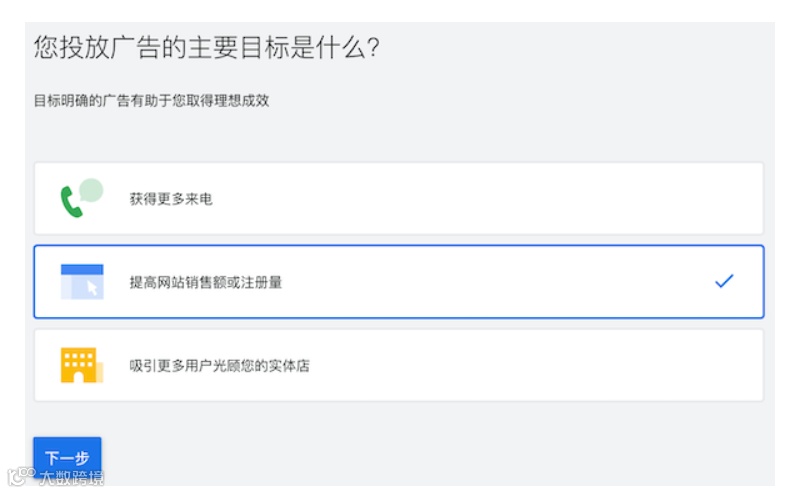Image resolution: width=796 pixels, height=493 pixels.
Task: Click the subtitle 目标明确的广告有助于您取得理想成效
Action: 151,101
